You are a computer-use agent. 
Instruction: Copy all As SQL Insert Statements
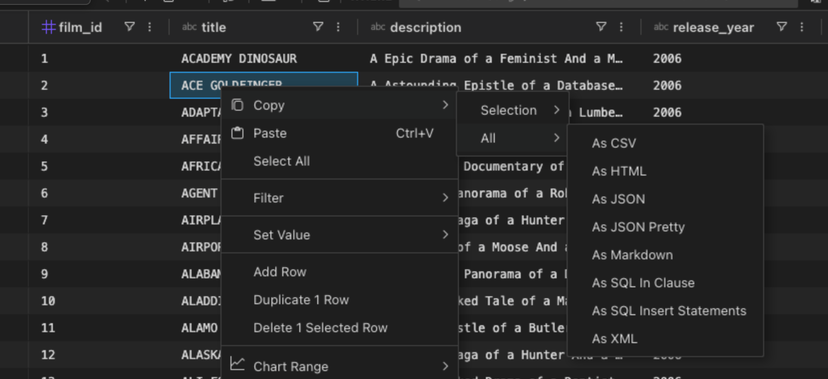pyautogui.click(x=665, y=311)
